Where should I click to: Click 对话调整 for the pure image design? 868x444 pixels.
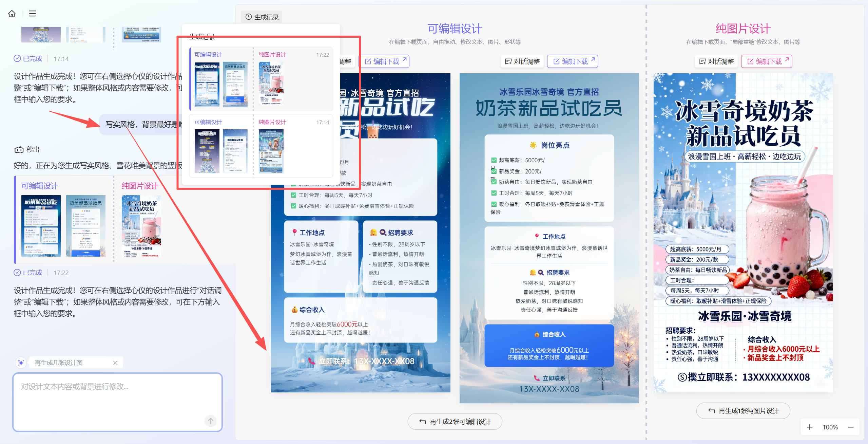(x=716, y=61)
